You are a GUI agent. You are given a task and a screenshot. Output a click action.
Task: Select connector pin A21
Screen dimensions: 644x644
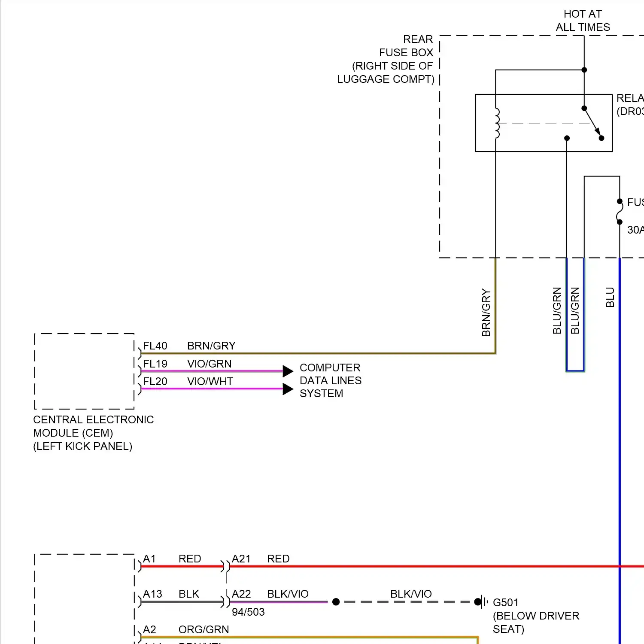click(241, 559)
